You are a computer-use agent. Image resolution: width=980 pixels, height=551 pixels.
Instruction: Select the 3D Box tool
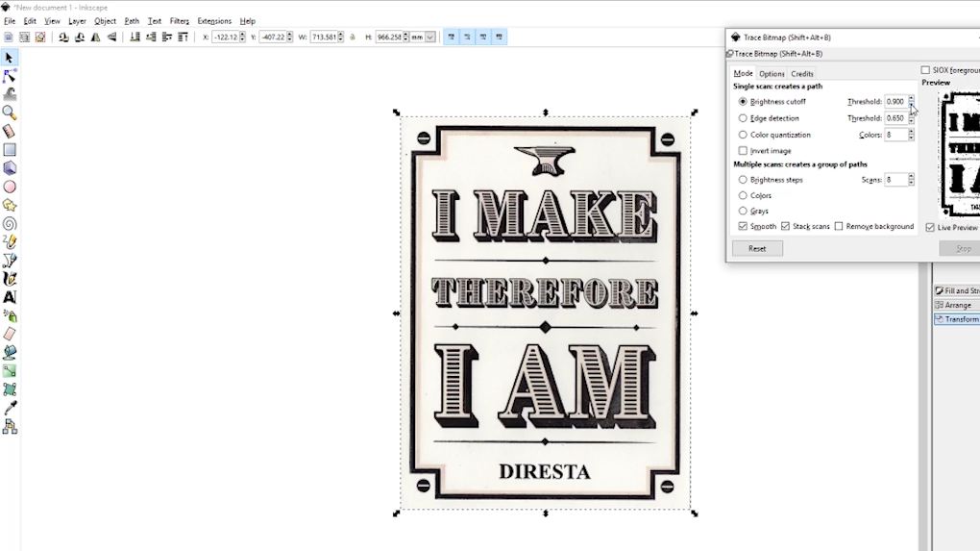10,168
